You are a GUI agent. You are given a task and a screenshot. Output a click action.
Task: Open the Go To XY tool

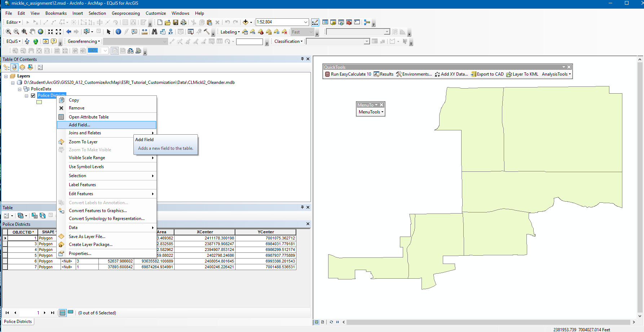tap(171, 32)
